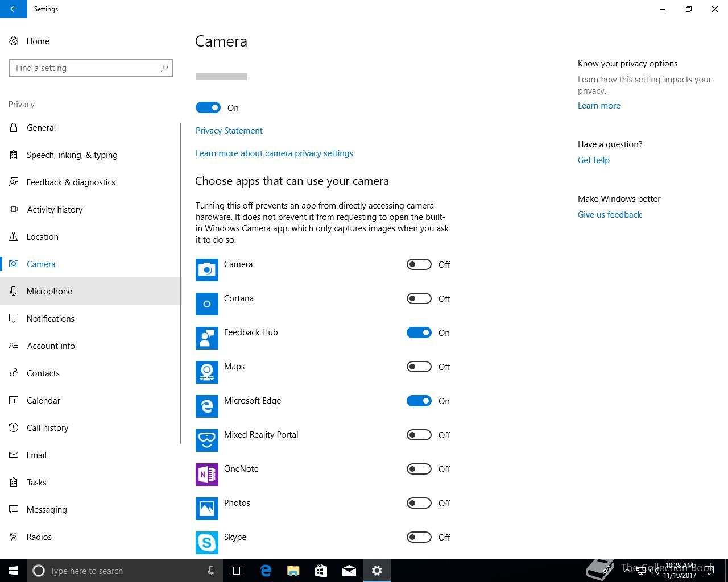
Task: Click Learn more under privacy options
Action: pyautogui.click(x=599, y=105)
